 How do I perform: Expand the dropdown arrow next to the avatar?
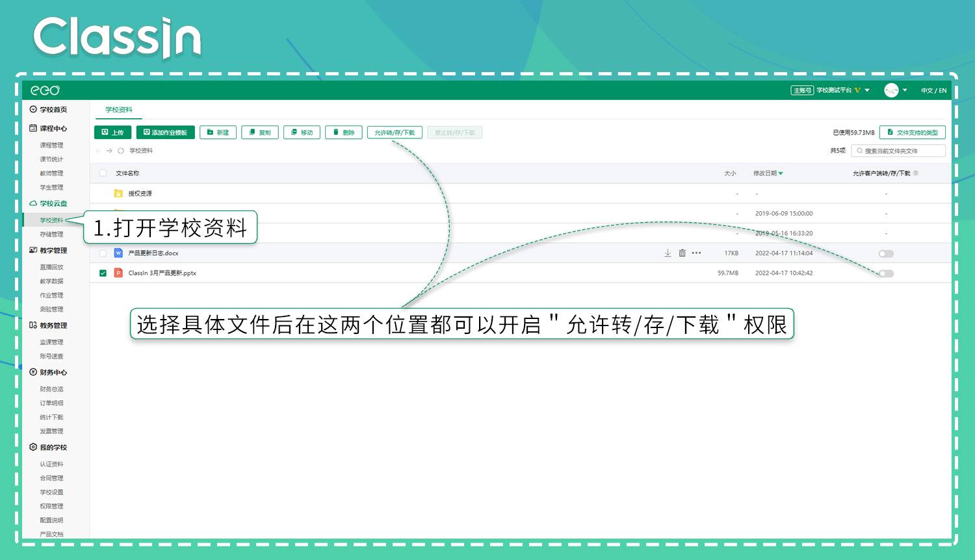point(905,90)
